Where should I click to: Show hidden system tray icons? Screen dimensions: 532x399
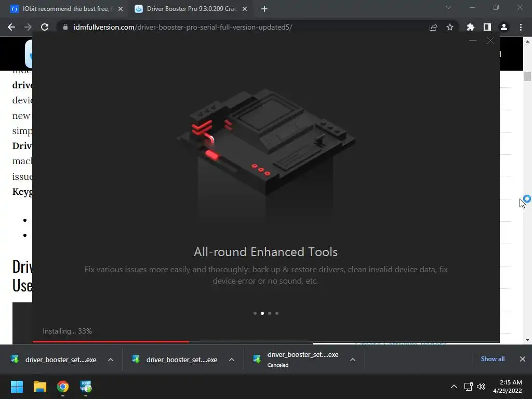(454, 387)
